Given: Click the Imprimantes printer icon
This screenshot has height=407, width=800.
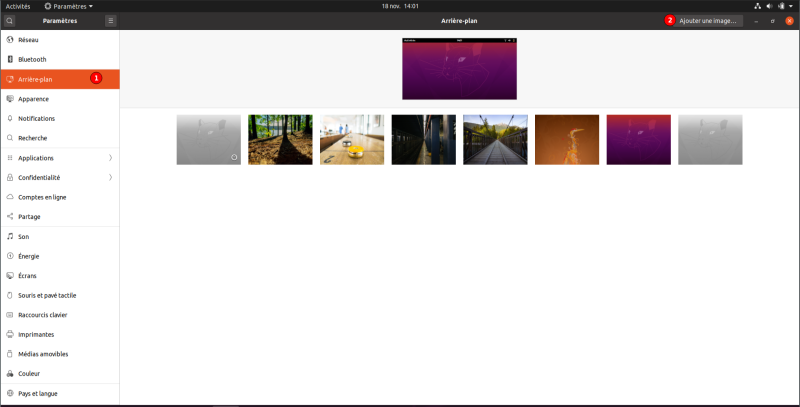Looking at the screenshot, I should [10, 335].
